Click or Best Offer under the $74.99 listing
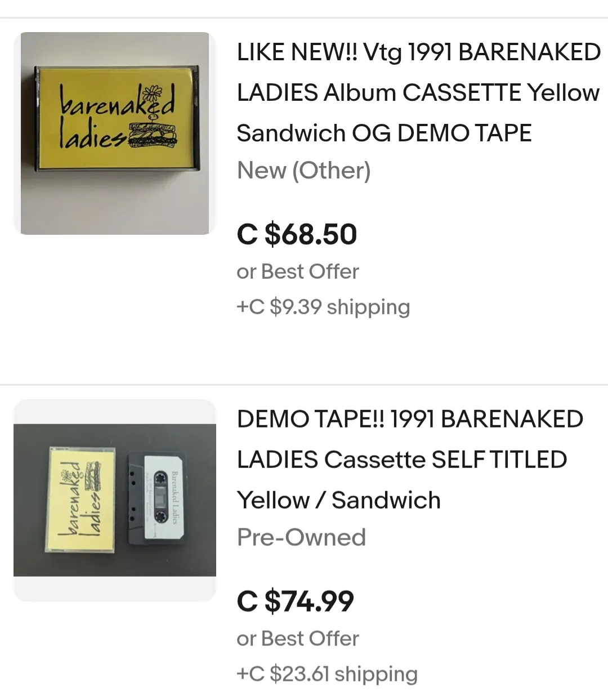Screen dimensions: 608x700 [x=298, y=639]
